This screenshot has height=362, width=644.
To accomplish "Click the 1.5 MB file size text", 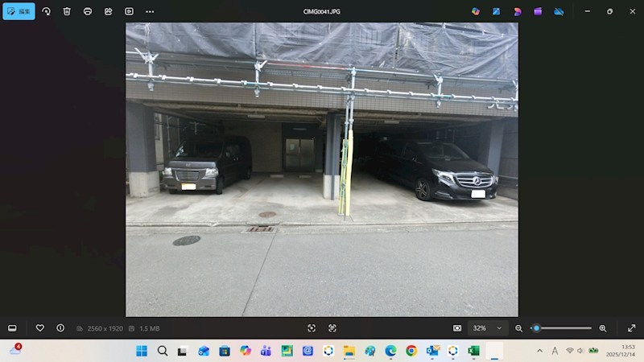I will point(149,328).
